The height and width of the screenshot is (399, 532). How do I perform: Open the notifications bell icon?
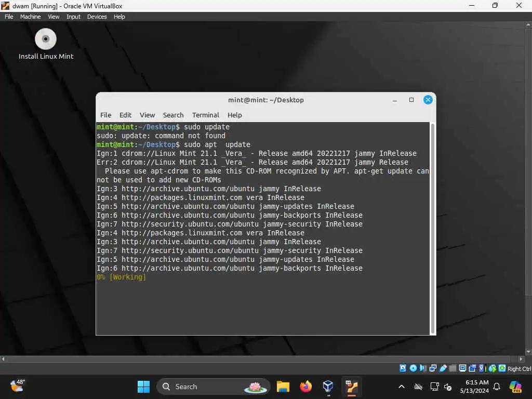pos(496,387)
